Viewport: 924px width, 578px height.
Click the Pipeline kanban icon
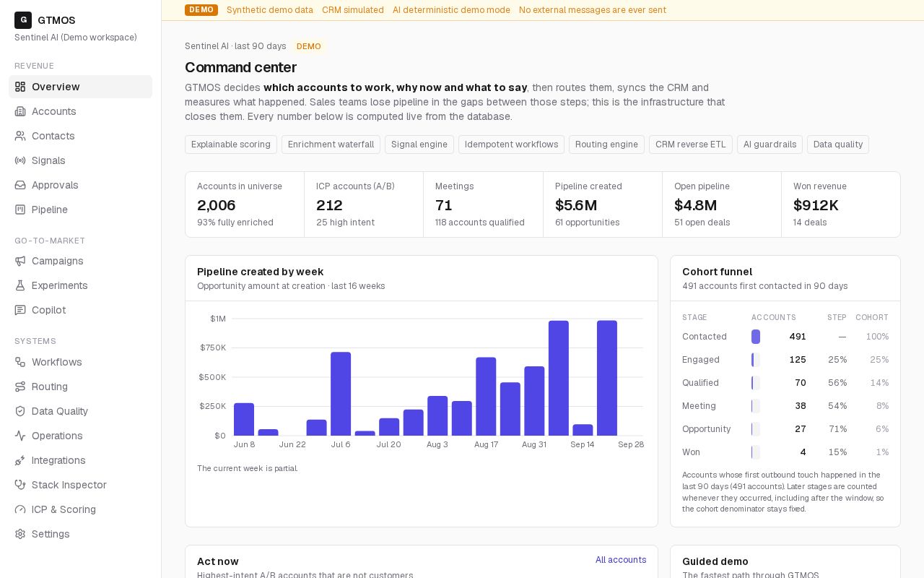[20, 210]
